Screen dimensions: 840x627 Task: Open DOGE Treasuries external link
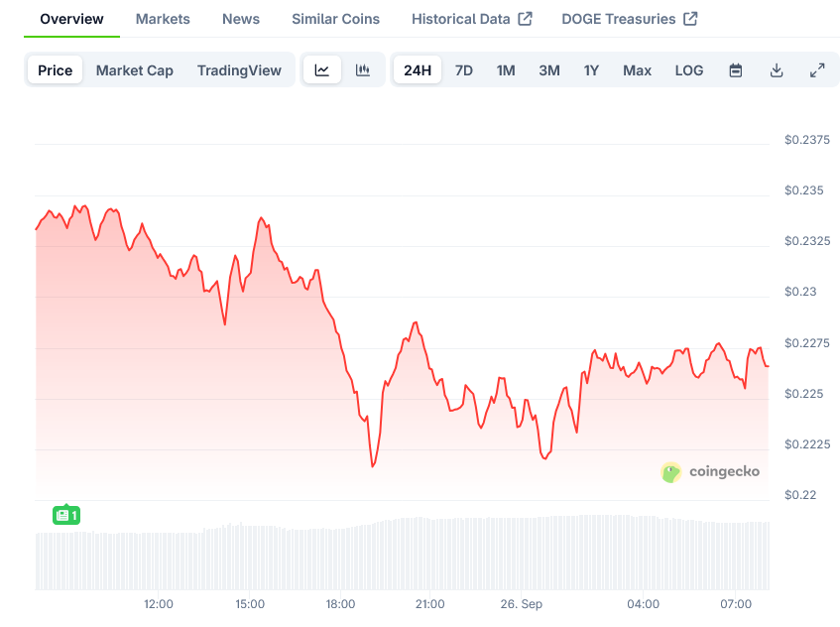pyautogui.click(x=630, y=19)
